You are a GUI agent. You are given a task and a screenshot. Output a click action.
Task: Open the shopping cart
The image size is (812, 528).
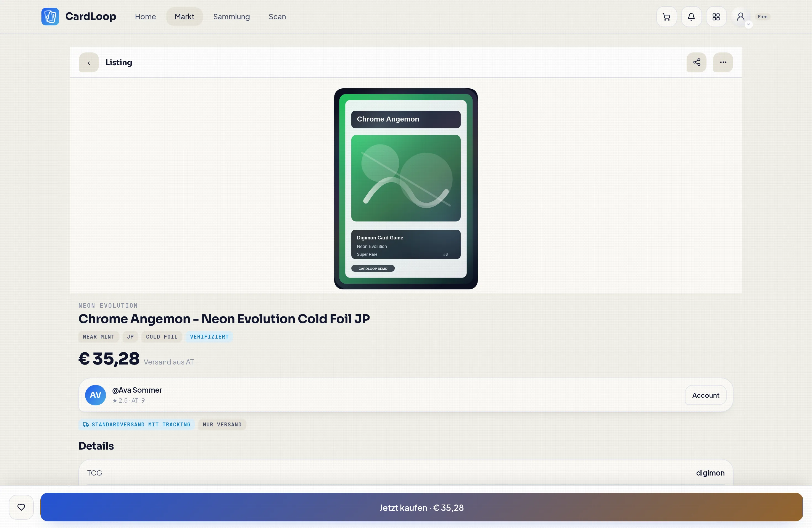point(666,16)
